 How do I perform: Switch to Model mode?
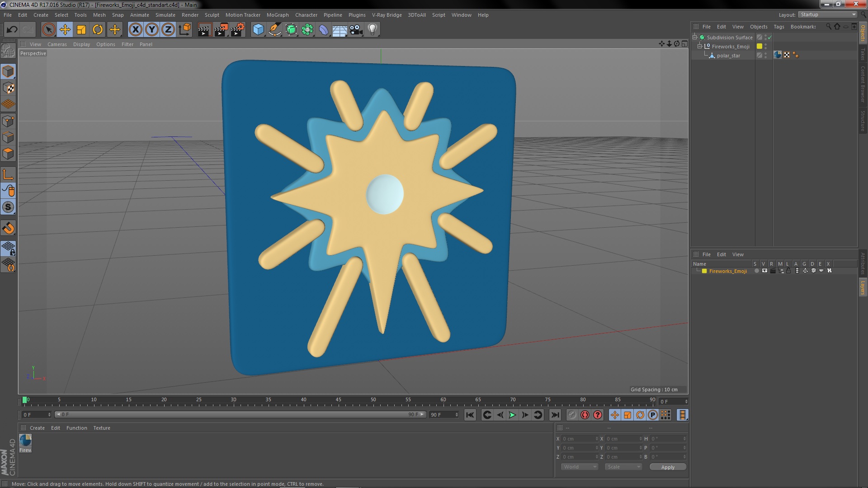(x=8, y=71)
